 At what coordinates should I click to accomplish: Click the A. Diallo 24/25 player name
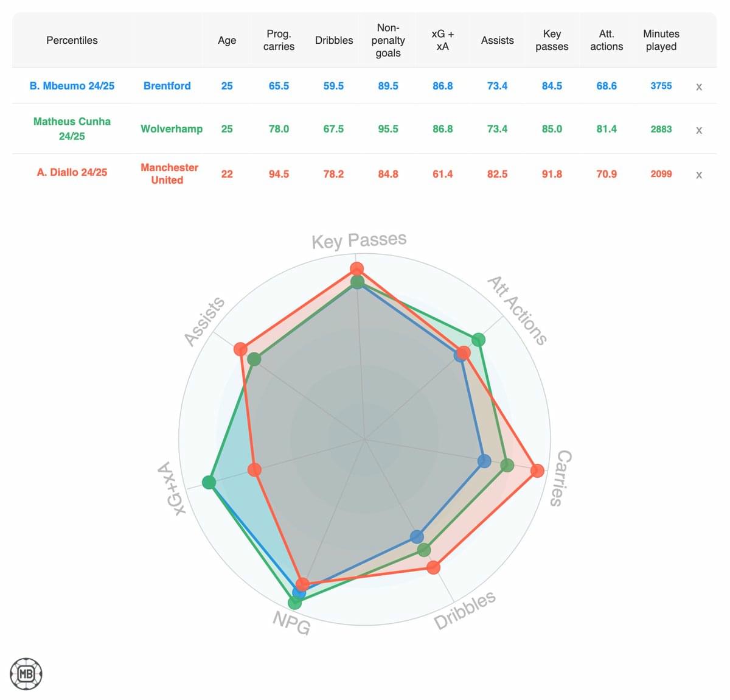click(x=72, y=172)
